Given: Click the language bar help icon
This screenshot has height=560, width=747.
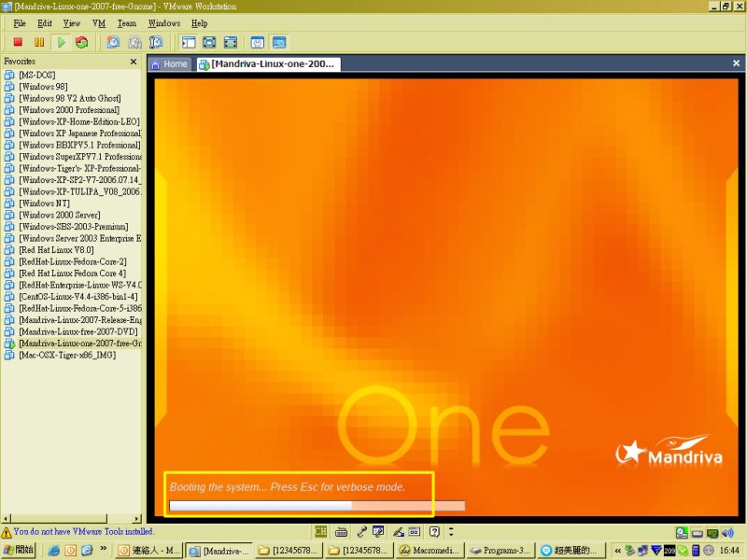Looking at the screenshot, I should pos(434,532).
